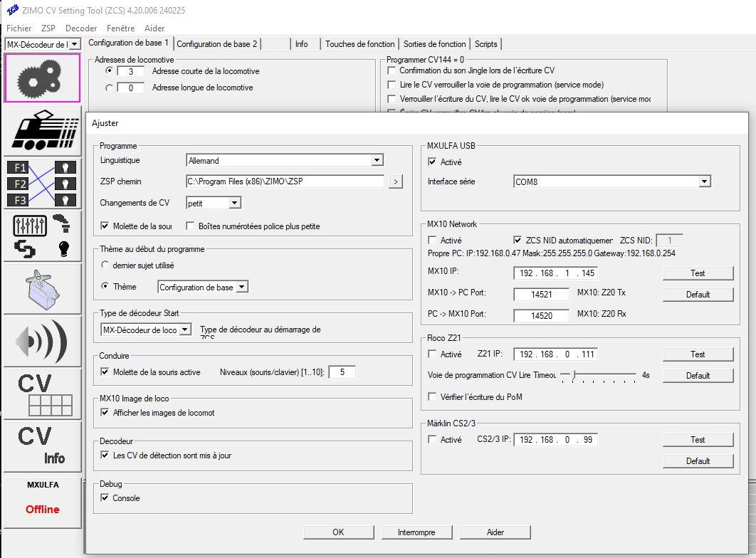This screenshot has width=756, height=558.
Task: Click Default button in MX10 Network
Action: (x=698, y=295)
